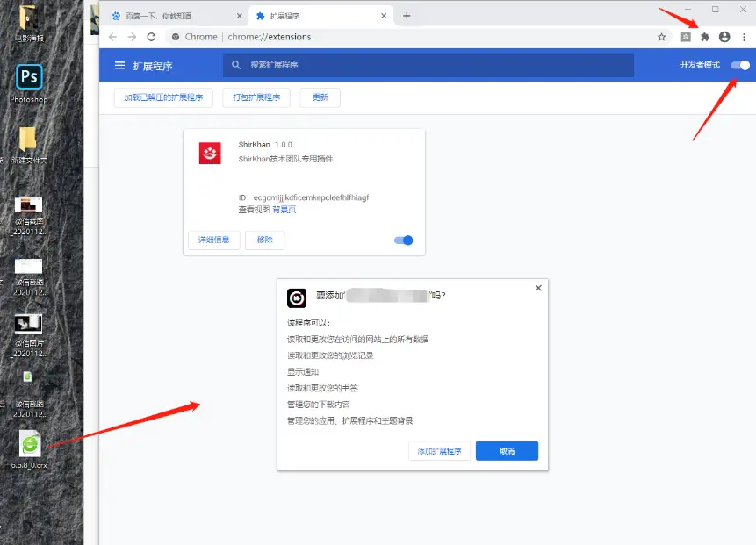
Task: Click the 更新 update button
Action: pos(320,97)
